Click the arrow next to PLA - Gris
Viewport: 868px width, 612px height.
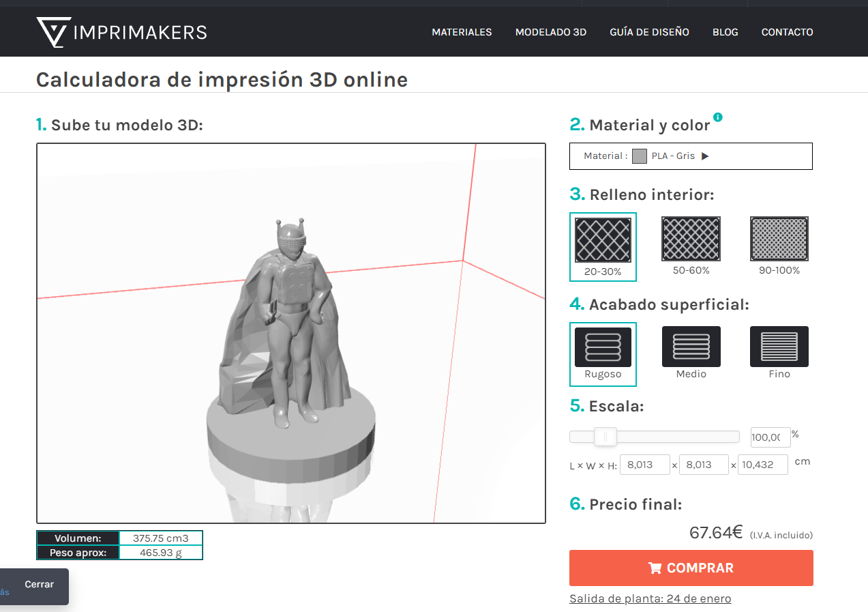click(705, 156)
